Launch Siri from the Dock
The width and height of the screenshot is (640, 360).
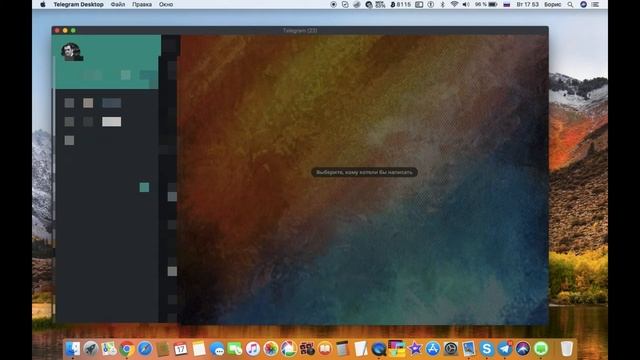[x=523, y=349]
